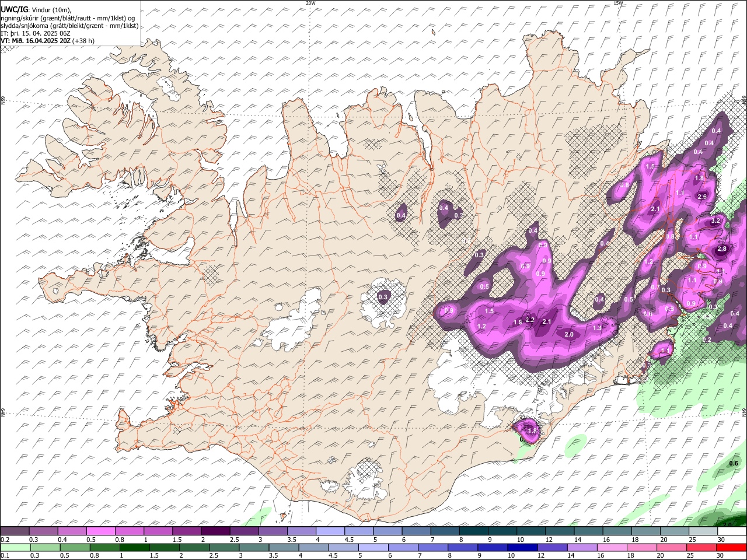Click the "rigning/skúrir" legend description line
Image resolution: width=747 pixels, height=560 pixels.
click(68, 18)
